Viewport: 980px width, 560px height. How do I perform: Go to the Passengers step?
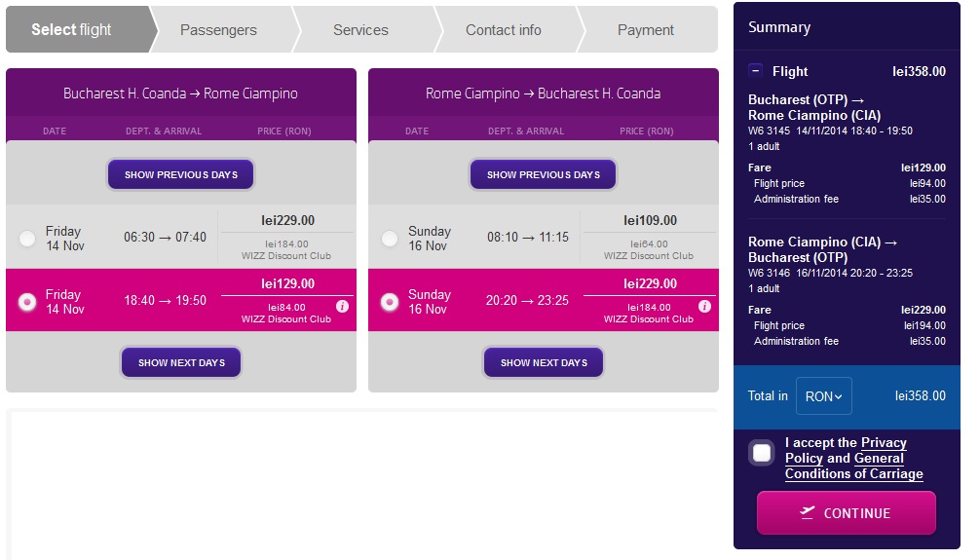tap(218, 30)
